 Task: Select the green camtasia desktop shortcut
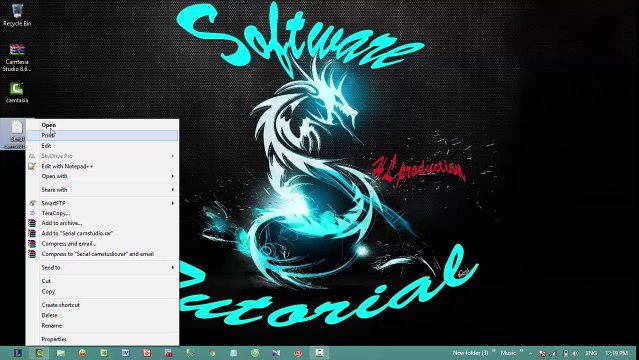point(17,93)
